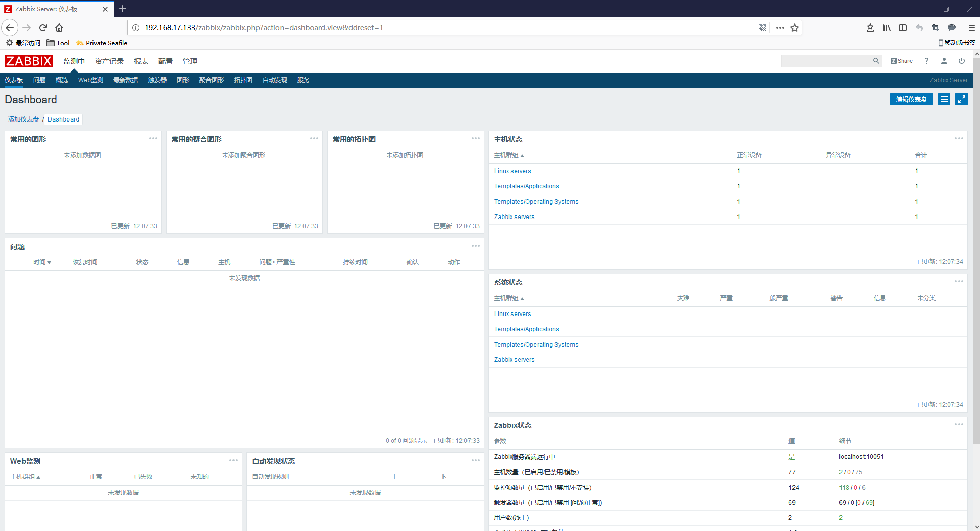This screenshot has height=531, width=980.
Task: Toggle the browser sidebar icon
Action: point(903,28)
